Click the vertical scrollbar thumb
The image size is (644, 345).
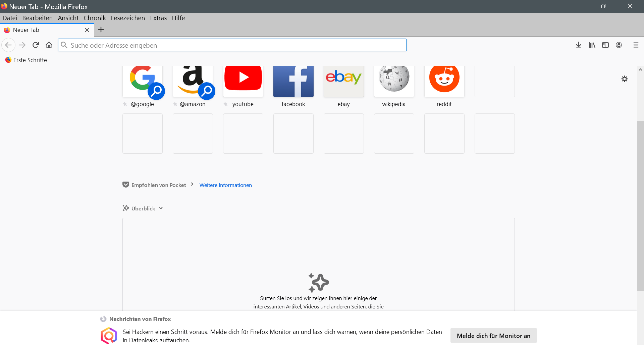pyautogui.click(x=640, y=206)
